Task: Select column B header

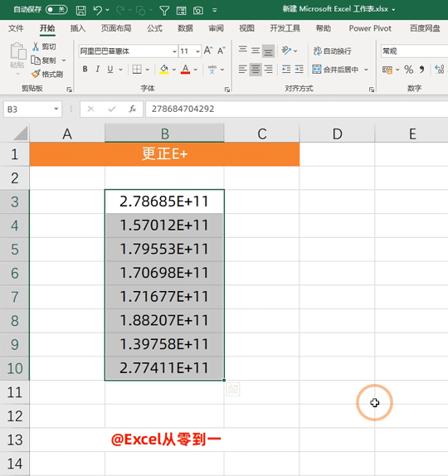Action: (164, 134)
